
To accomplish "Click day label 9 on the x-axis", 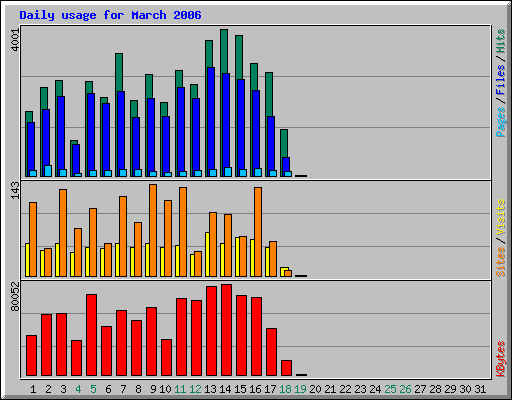I will pyautogui.click(x=153, y=389).
